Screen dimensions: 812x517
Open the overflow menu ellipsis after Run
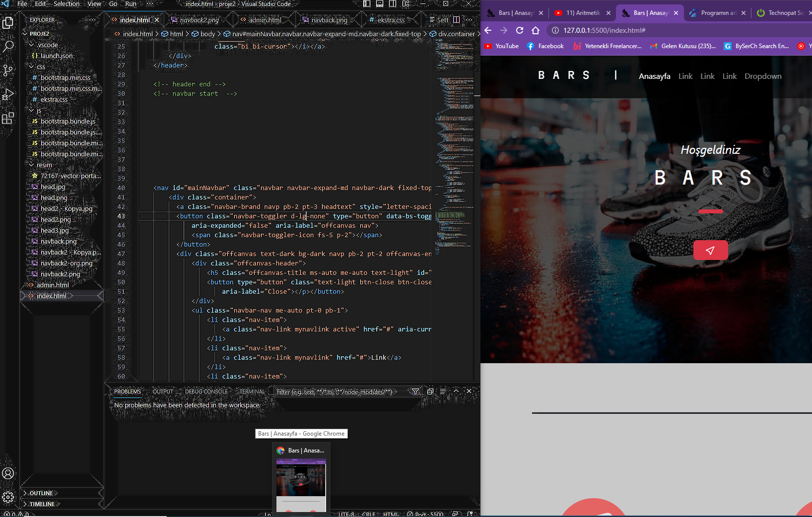click(x=150, y=4)
